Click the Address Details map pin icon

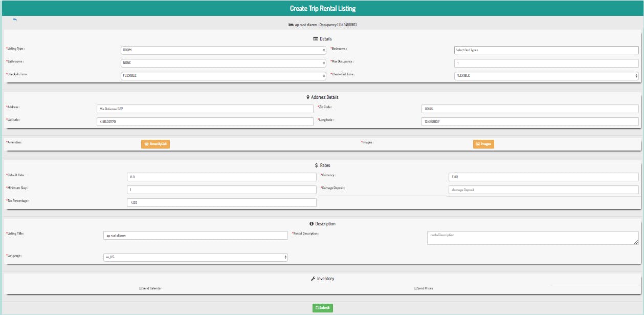tap(308, 97)
